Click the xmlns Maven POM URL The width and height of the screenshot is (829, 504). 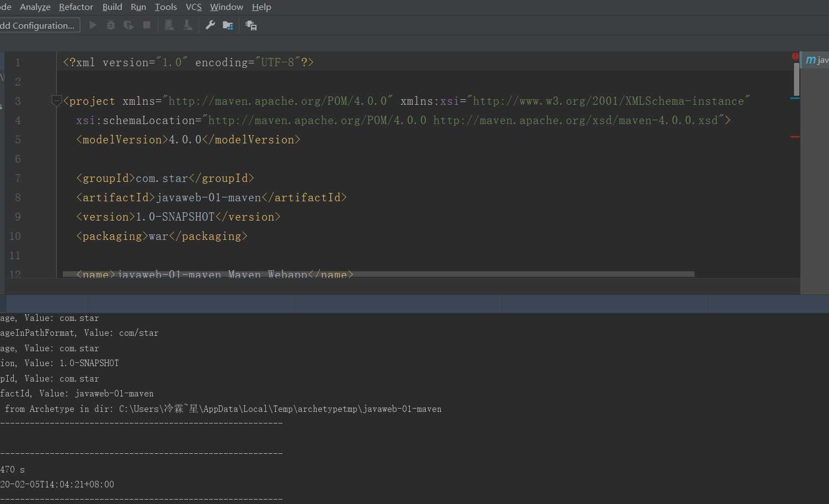(x=278, y=101)
